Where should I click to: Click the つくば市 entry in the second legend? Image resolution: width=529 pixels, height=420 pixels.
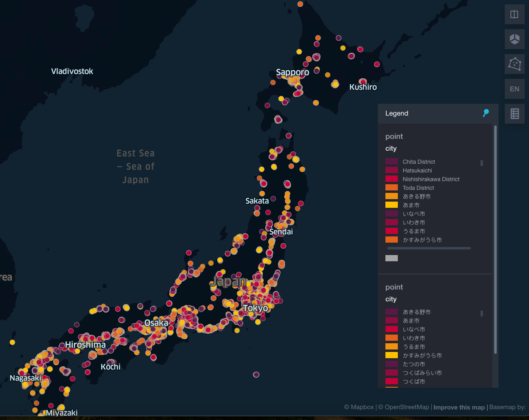pyautogui.click(x=414, y=381)
